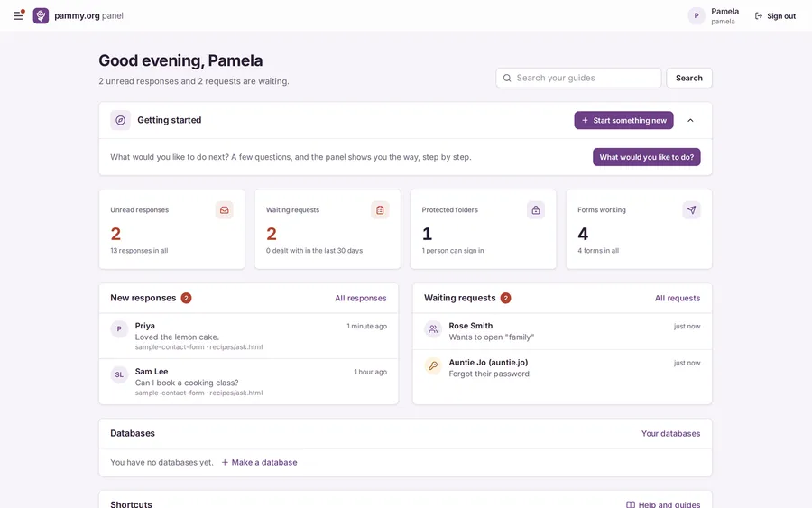Click What would you like to do?
The image size is (812, 508).
646,157
